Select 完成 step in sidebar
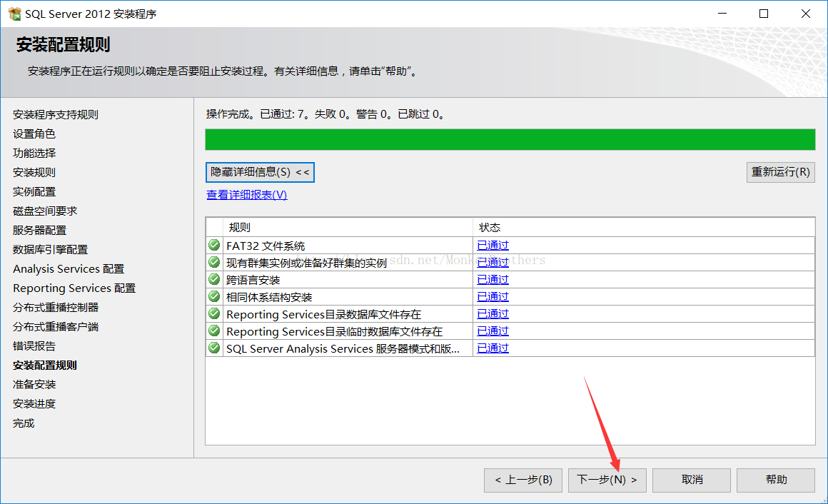 pos(24,423)
